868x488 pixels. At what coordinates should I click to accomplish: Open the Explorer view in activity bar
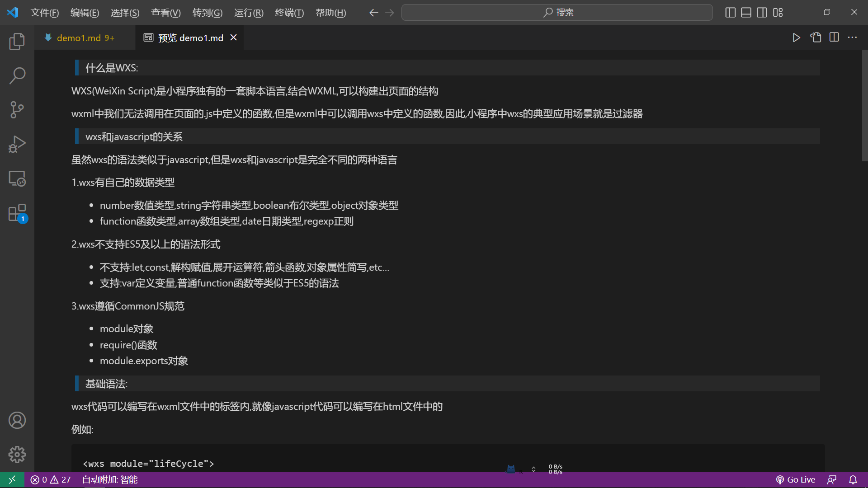pyautogui.click(x=17, y=42)
